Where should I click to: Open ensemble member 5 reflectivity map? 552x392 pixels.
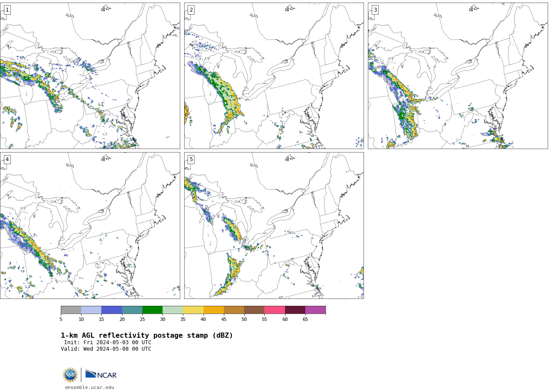coord(274,225)
